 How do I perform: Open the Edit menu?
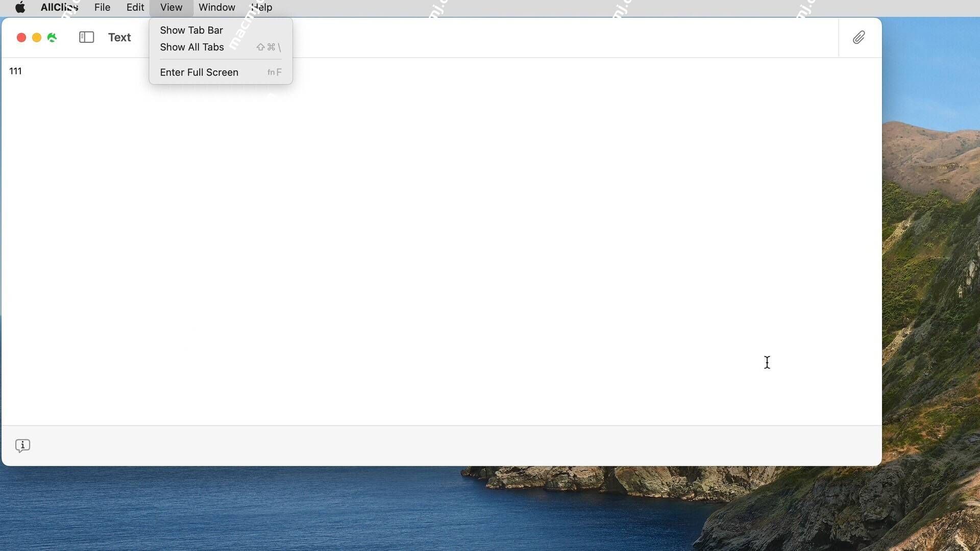point(135,7)
